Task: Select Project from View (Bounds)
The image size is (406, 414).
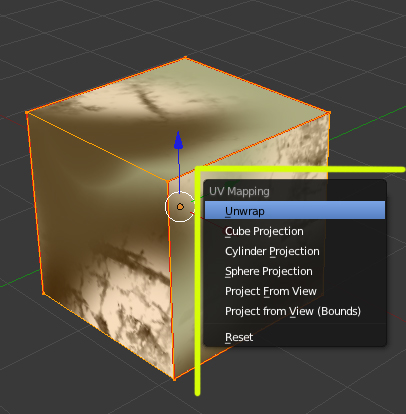Action: point(295,311)
